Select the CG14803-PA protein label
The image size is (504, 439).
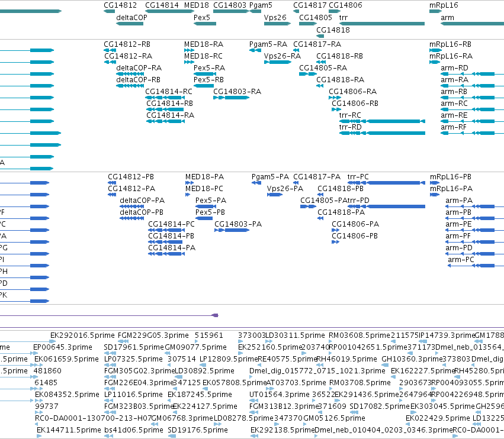coord(238,224)
